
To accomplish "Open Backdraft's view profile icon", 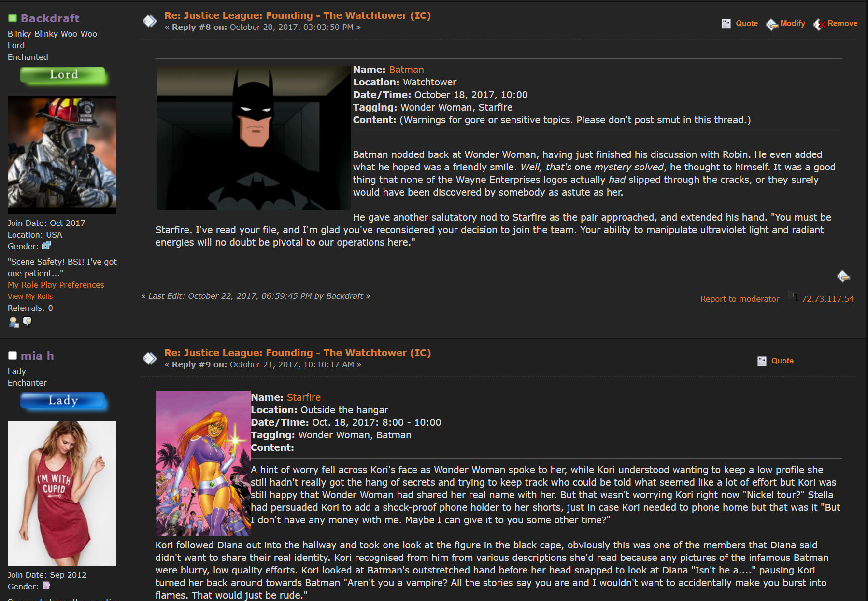I will [14, 322].
